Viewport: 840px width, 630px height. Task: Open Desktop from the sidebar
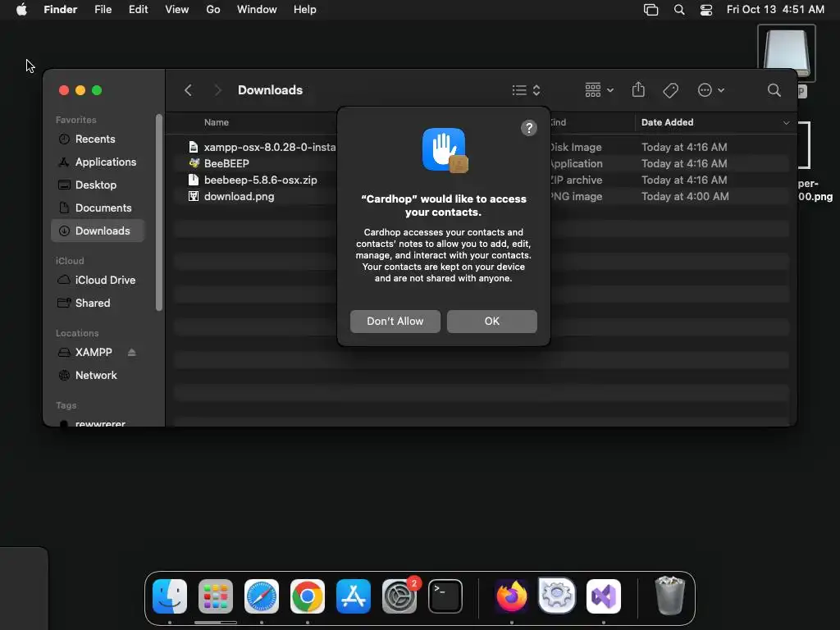(x=97, y=185)
